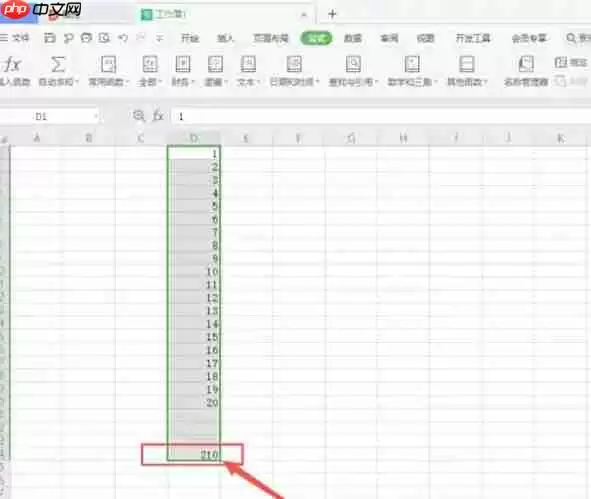Select column D header
Image resolution: width=591 pixels, height=499 pixels.
[194, 138]
